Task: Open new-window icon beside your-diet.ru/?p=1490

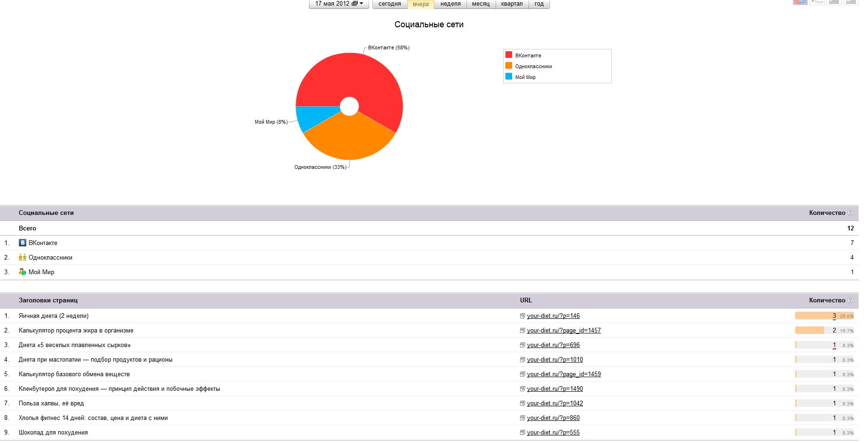Action: click(522, 389)
